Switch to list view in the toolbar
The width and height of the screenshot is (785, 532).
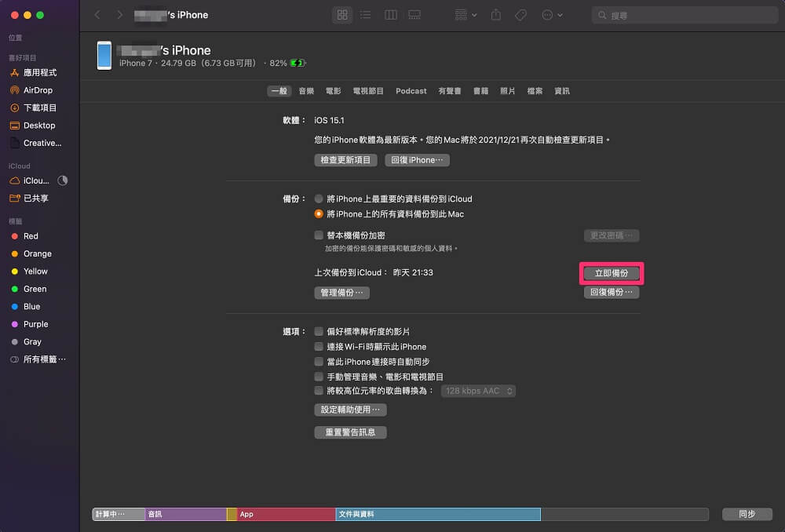(x=366, y=15)
